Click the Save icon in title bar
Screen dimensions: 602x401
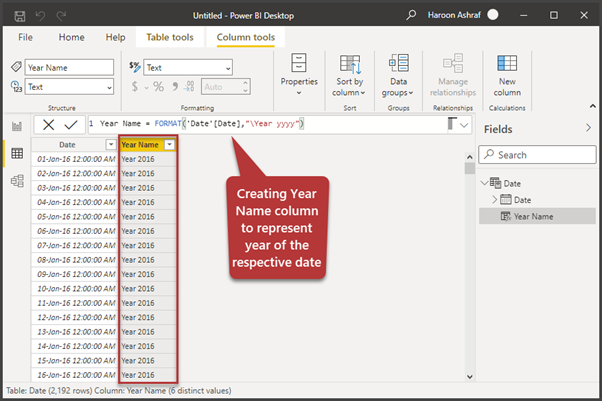[20, 16]
